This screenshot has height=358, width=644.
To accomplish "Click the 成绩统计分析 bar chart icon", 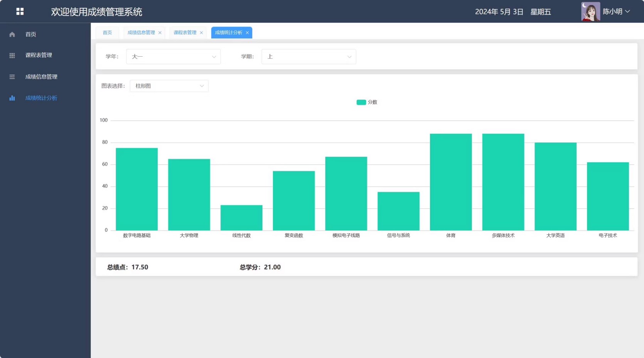I will pyautogui.click(x=12, y=98).
